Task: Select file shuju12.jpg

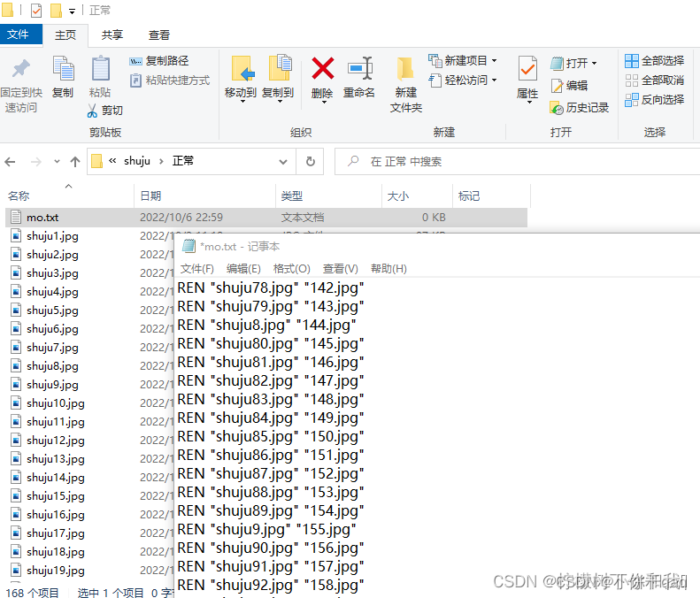Action: point(56,441)
